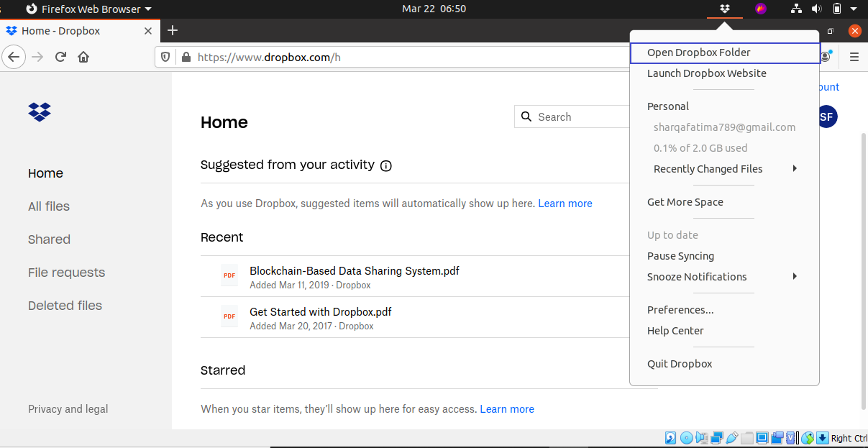
Task: Click Learn more under Starred
Action: [x=507, y=409]
